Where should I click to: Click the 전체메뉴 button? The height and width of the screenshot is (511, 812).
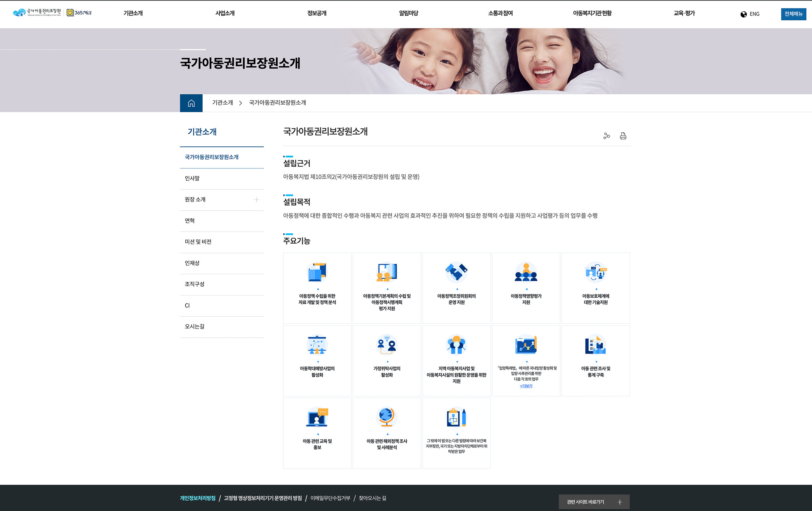(x=793, y=14)
